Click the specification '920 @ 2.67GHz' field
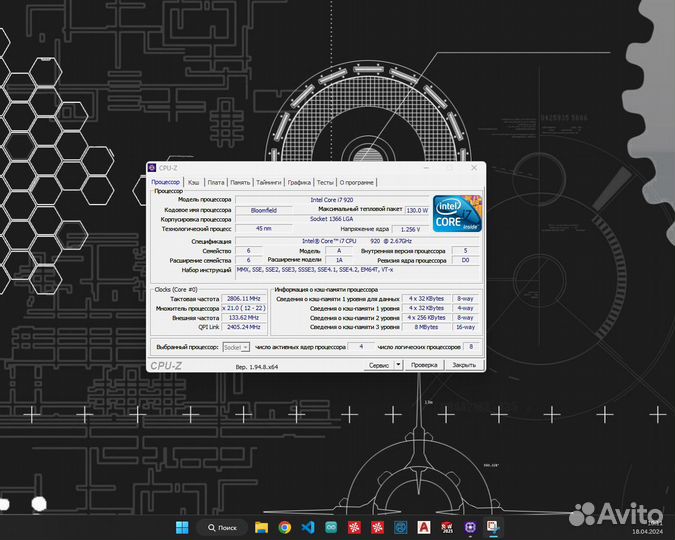The image size is (675, 540). tap(357, 241)
